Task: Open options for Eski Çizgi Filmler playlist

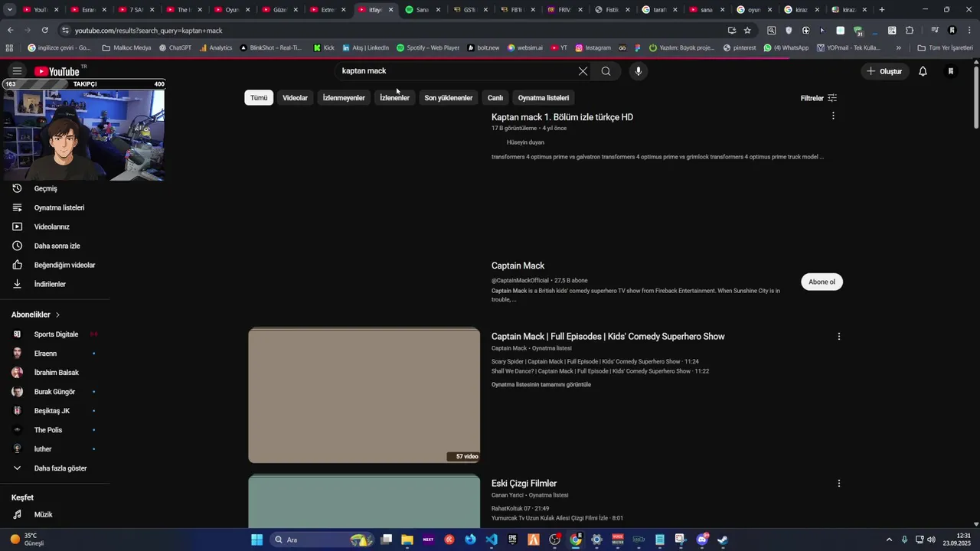Action: 838,483
